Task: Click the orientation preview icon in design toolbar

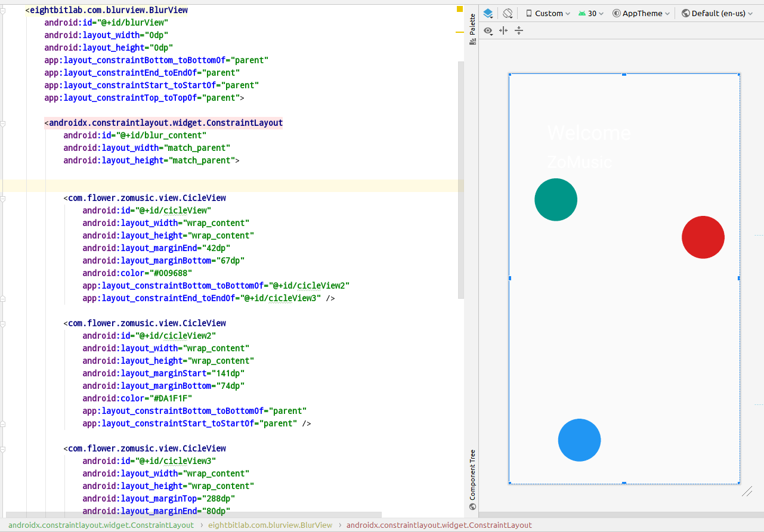Action: tap(508, 13)
